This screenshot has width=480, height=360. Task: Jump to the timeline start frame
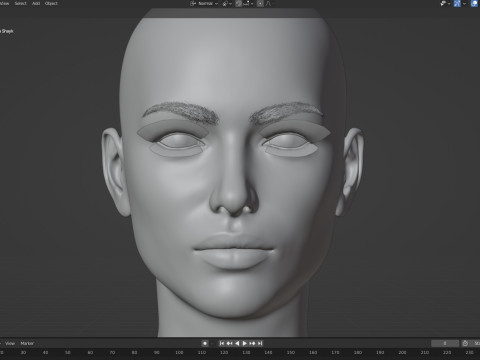point(222,343)
